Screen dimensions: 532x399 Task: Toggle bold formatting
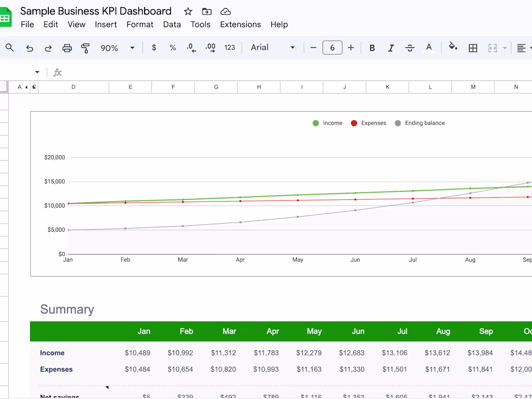tap(372, 48)
